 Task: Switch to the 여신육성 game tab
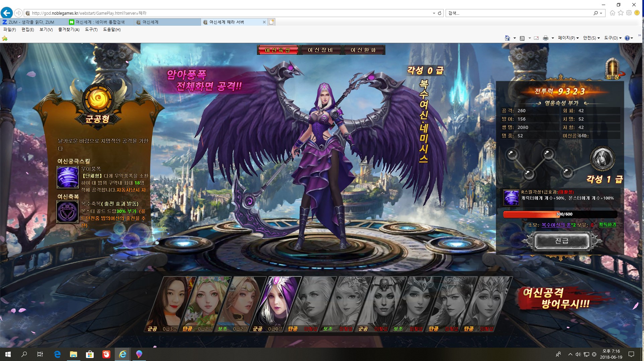[x=278, y=50]
